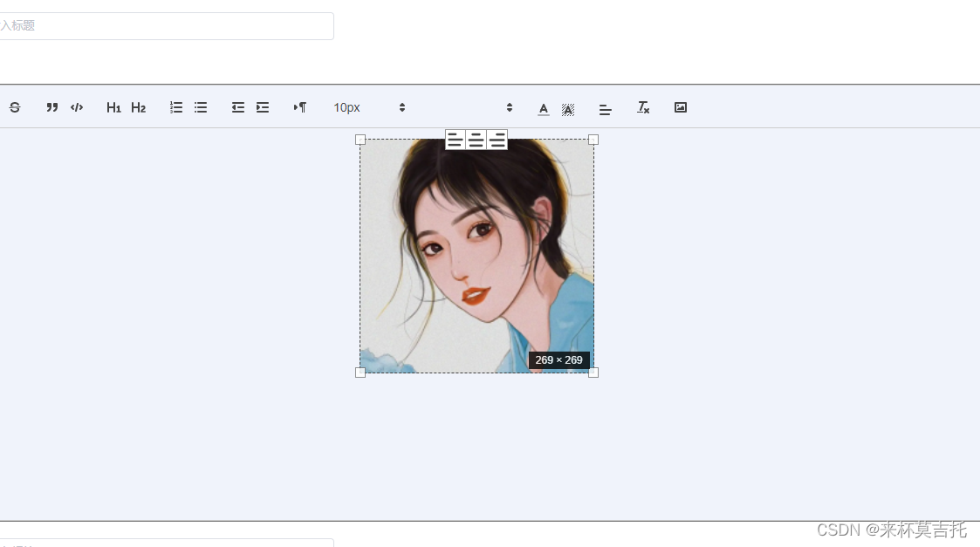The width and height of the screenshot is (980, 547).
Task: Align the selected image to the left
Action: [x=455, y=140]
